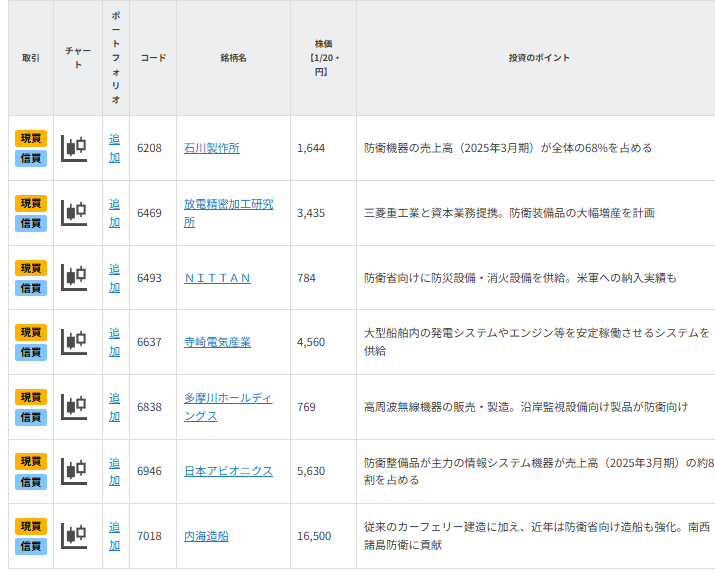
Task: Open the chart icon for 内海造船
Action: 74,536
